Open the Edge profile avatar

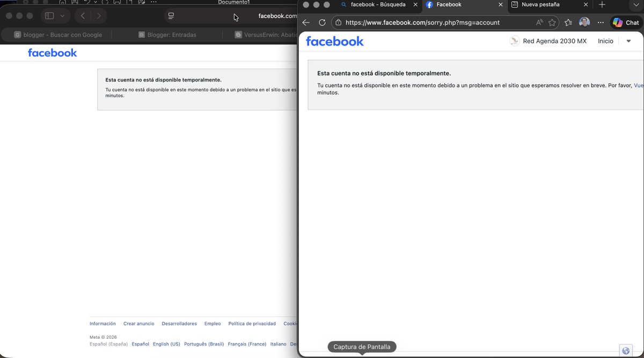[x=584, y=23]
